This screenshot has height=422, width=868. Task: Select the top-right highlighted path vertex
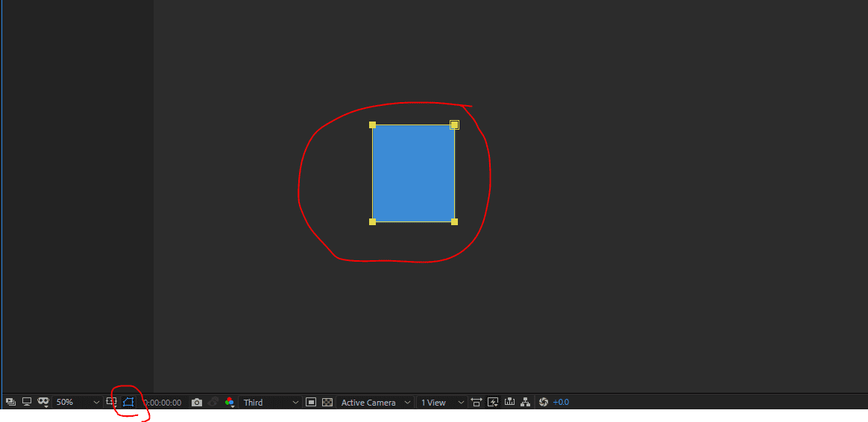[x=454, y=125]
